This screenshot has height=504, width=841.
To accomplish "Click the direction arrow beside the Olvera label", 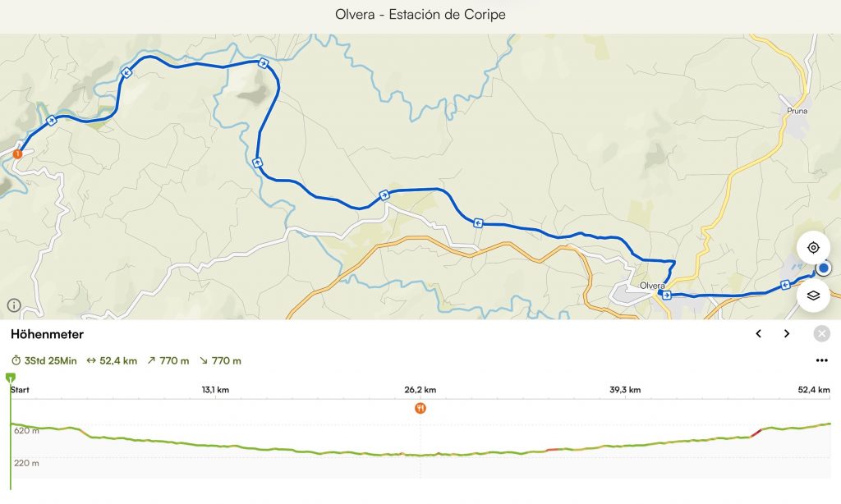I will [667, 295].
